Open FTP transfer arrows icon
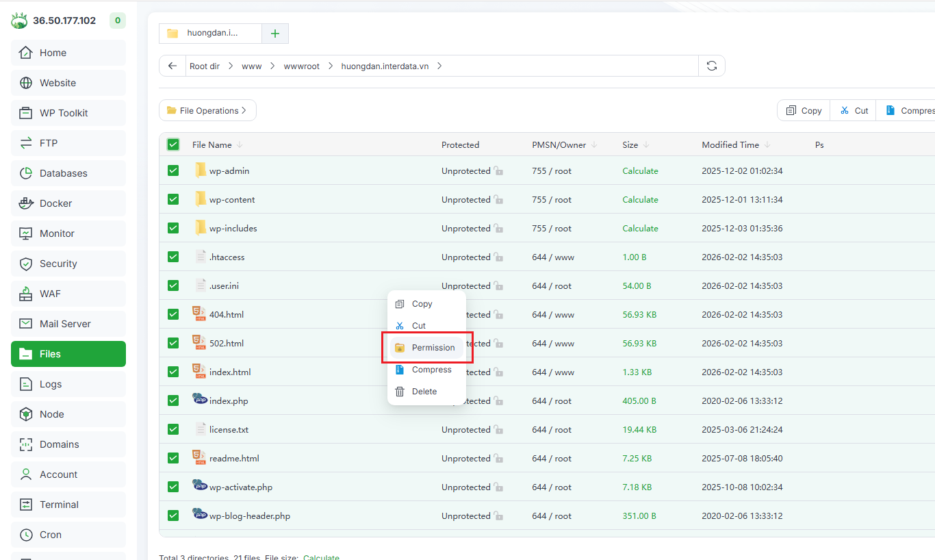 tap(26, 143)
